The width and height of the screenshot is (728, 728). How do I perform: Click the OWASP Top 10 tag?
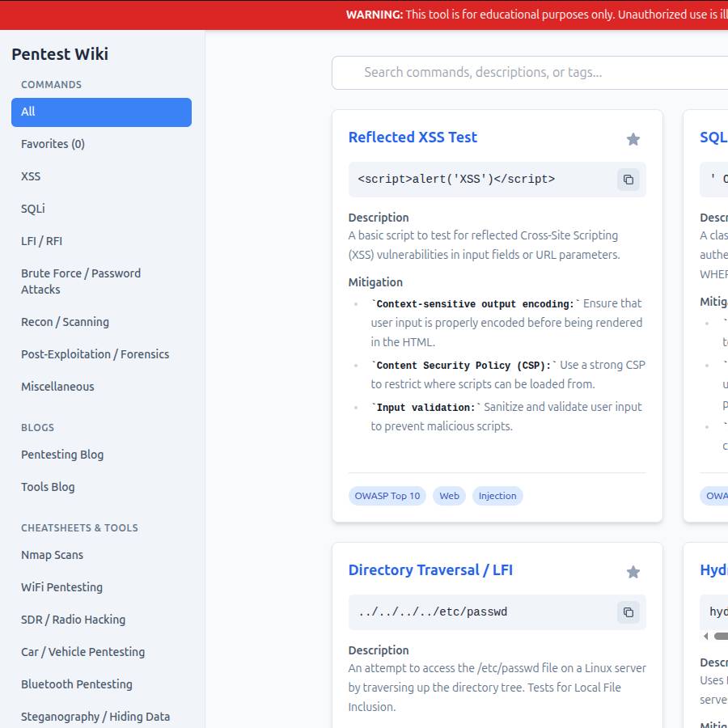tap(387, 496)
